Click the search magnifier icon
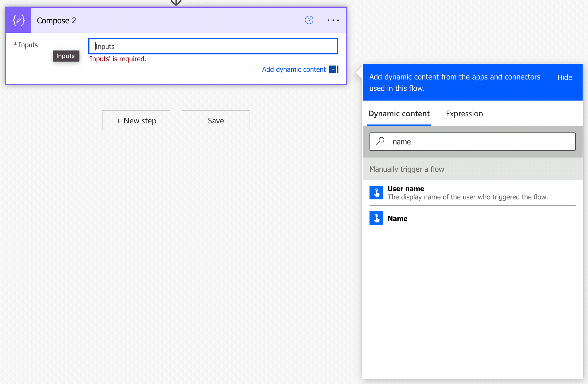Viewport: 588px width, 384px height. [380, 141]
